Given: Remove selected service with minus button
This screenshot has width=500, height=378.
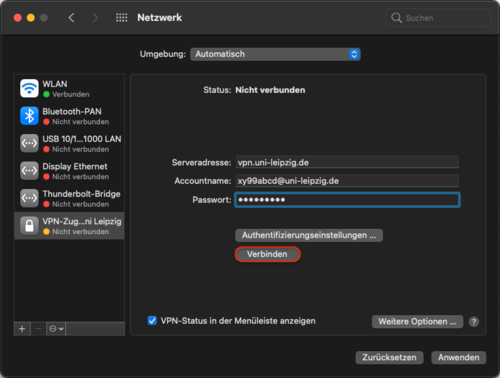Looking at the screenshot, I should click(x=38, y=329).
